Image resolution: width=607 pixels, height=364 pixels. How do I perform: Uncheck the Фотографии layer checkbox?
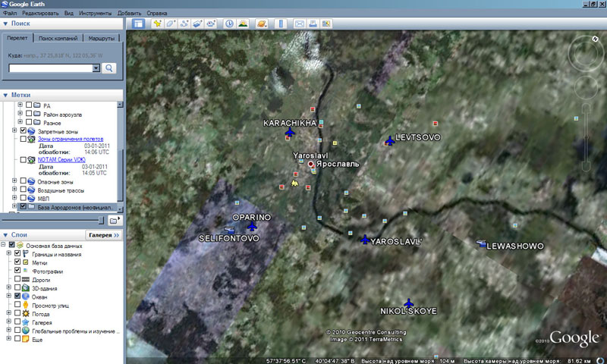[17, 271]
